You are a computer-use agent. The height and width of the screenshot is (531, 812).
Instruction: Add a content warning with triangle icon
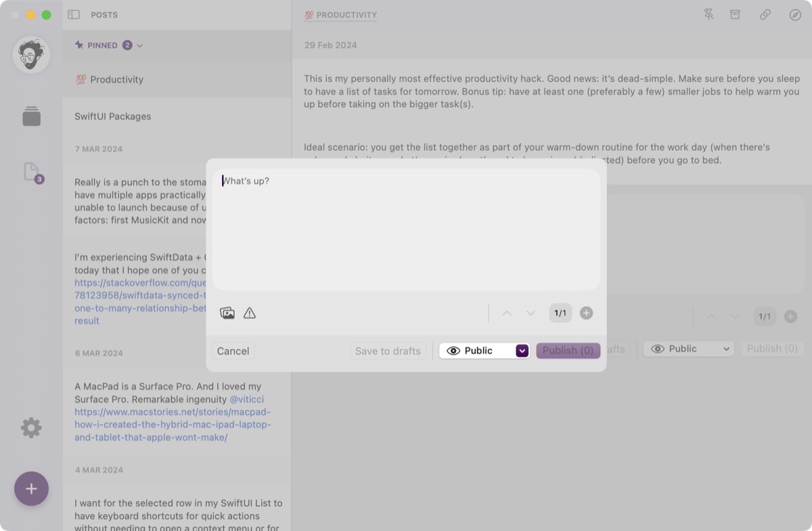click(250, 313)
